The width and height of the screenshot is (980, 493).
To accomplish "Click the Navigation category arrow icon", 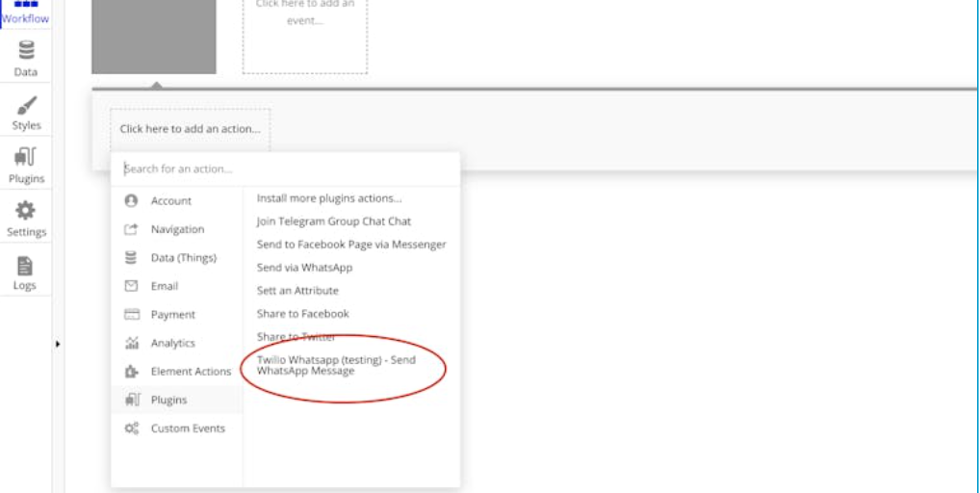I will pos(131,229).
